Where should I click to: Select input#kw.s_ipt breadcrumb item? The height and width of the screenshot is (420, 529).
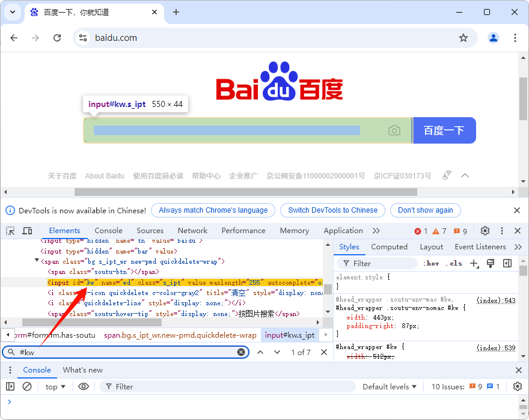pyautogui.click(x=290, y=335)
